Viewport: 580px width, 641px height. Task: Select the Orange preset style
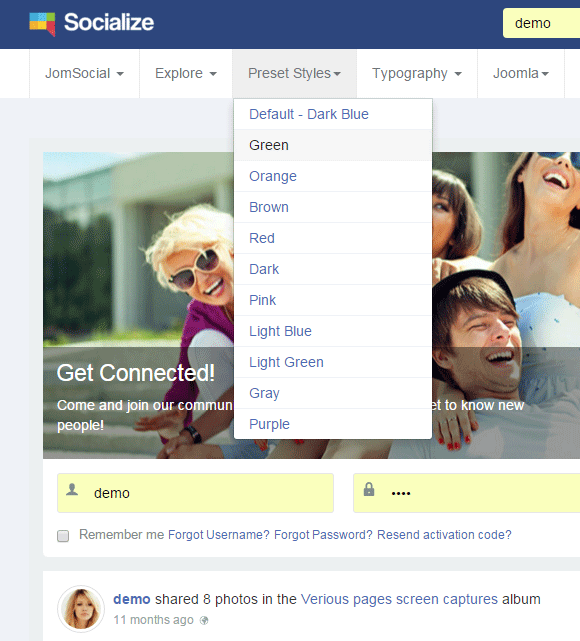coord(333,176)
